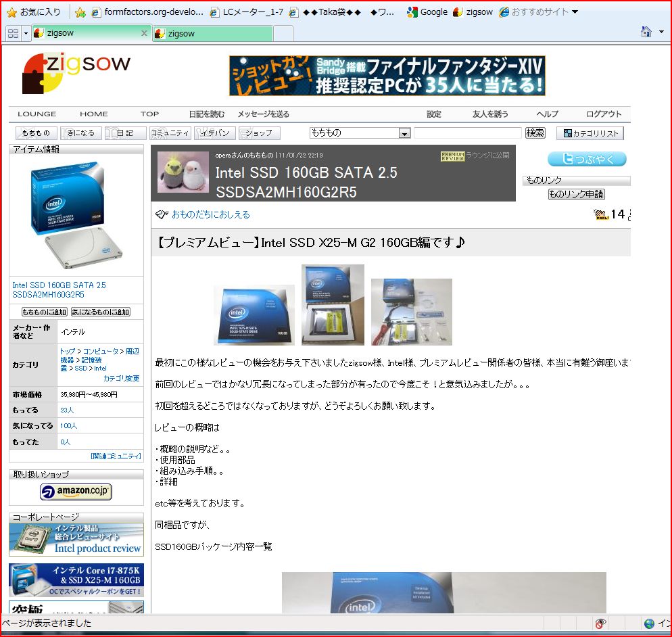The image size is (672, 637).
Task: Open formfactors.org-develo... favorites bar link
Action: tap(148, 12)
